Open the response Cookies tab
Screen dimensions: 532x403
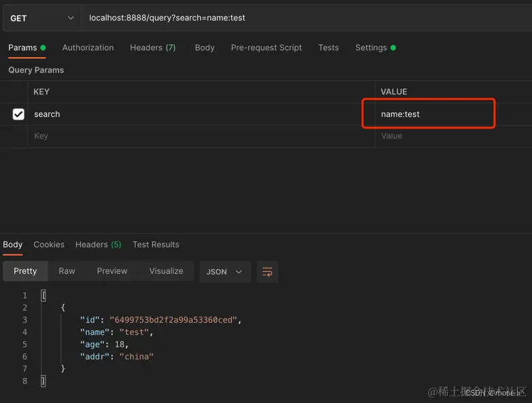(x=49, y=245)
